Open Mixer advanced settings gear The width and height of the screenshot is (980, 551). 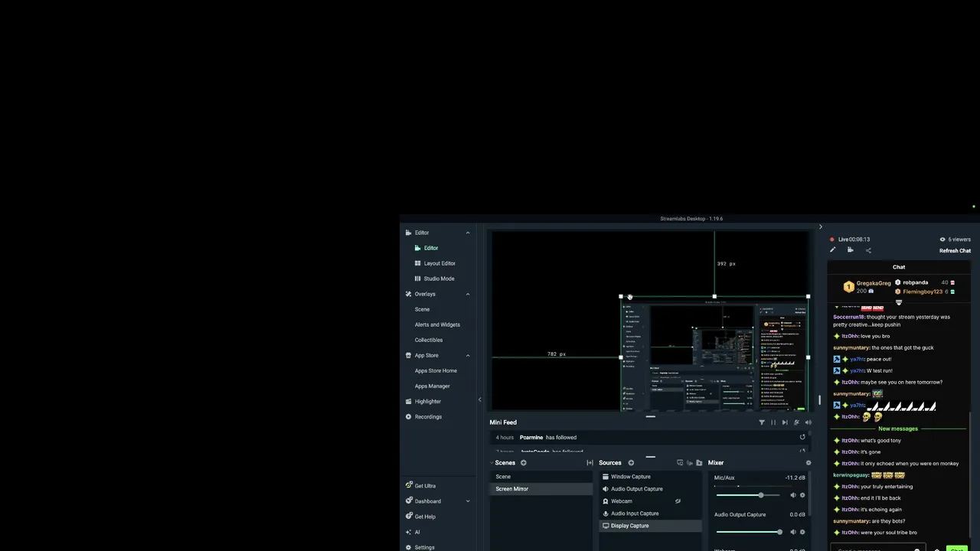tap(808, 463)
